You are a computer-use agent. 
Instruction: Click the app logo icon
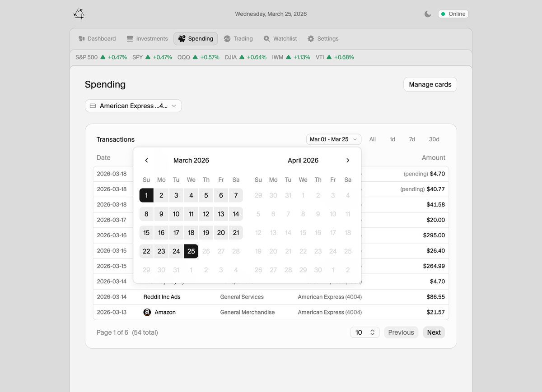coord(79,14)
